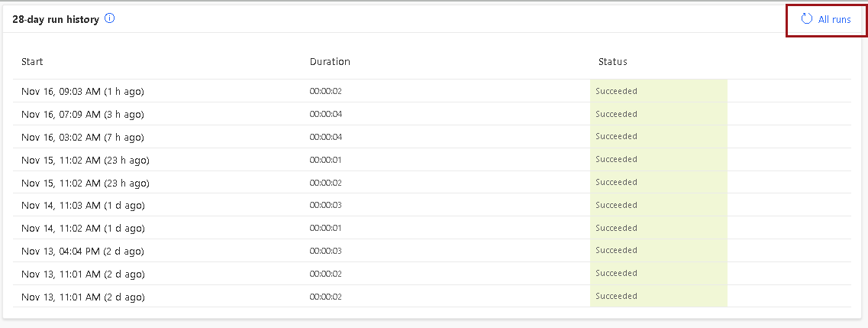Click the 00:00:02 duration of the 09:03 AM run
Image resolution: width=868 pixels, height=328 pixels.
(325, 91)
